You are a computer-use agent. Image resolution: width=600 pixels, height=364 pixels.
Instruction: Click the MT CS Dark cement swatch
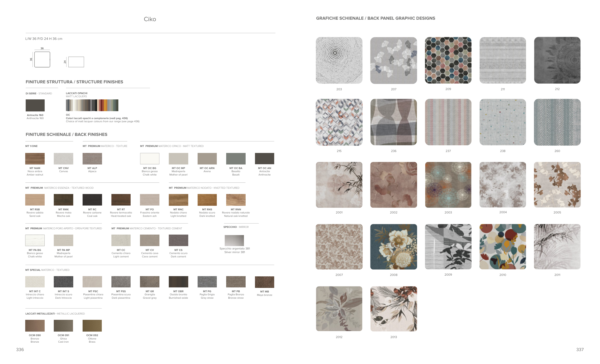(x=178, y=240)
